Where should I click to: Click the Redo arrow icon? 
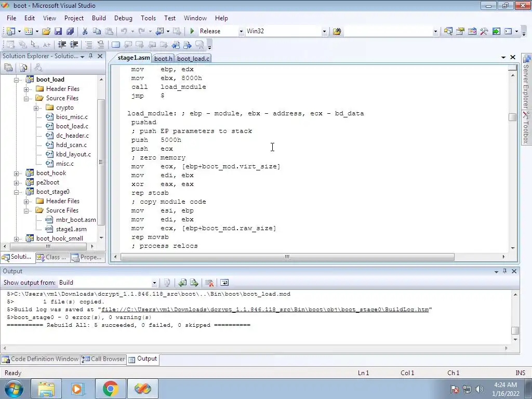[141, 31]
